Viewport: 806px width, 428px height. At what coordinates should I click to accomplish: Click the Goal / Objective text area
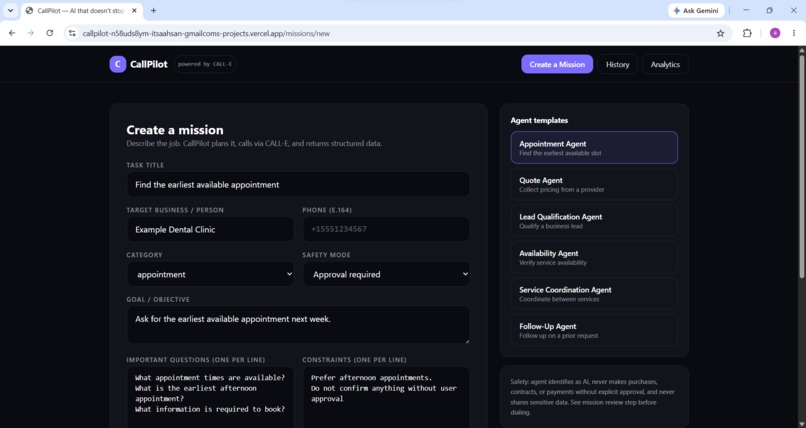tap(298, 325)
